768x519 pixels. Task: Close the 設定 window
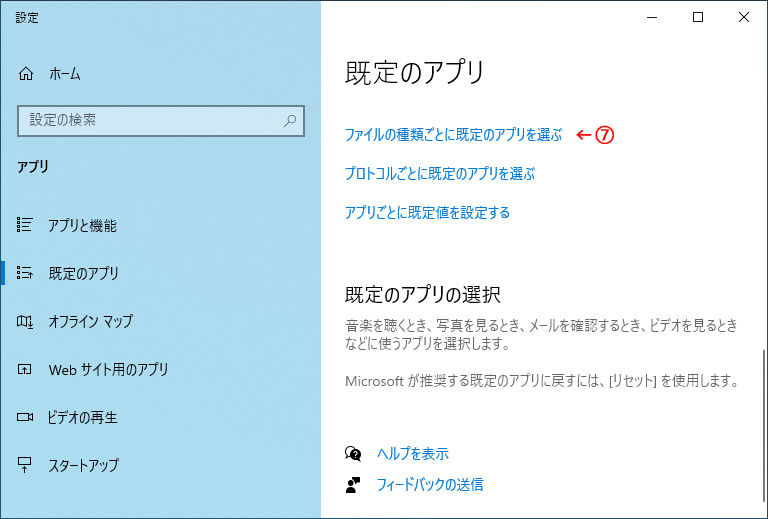[x=744, y=18]
